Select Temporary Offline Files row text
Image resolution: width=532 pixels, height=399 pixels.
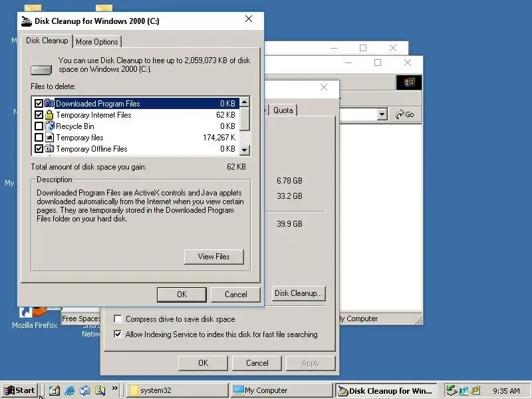pos(92,148)
